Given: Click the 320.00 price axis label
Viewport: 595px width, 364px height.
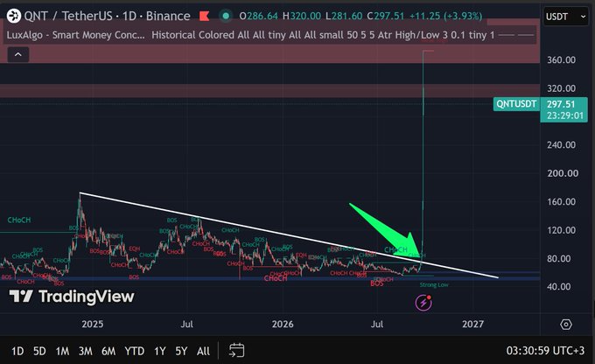Looking at the screenshot, I should (561, 88).
